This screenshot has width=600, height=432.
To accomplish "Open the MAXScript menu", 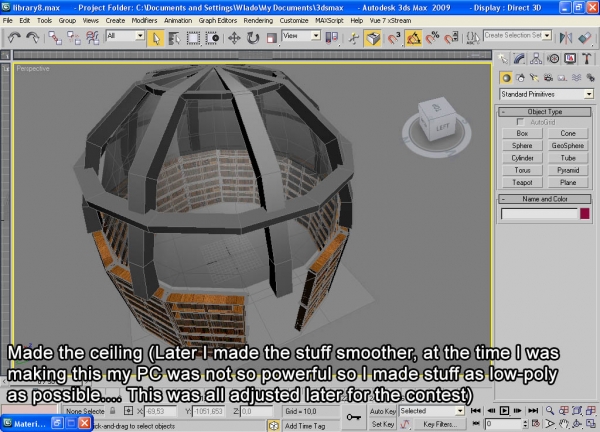I will click(329, 21).
